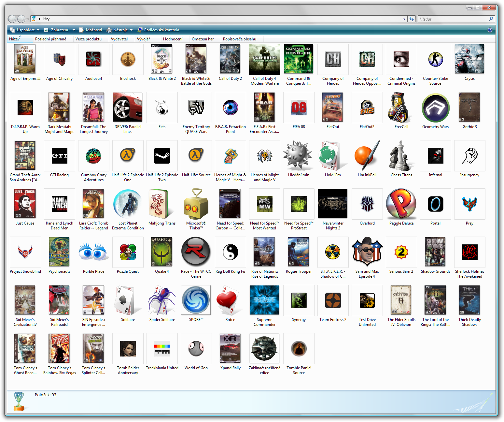Select the SPORE game icon
Viewport: 504px width, 422px height.
(x=196, y=300)
